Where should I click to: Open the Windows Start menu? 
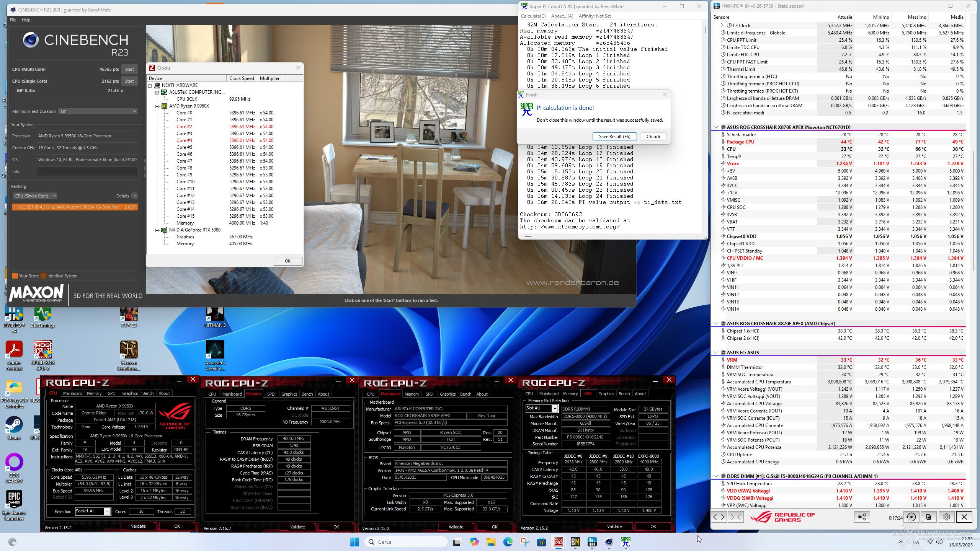click(355, 542)
